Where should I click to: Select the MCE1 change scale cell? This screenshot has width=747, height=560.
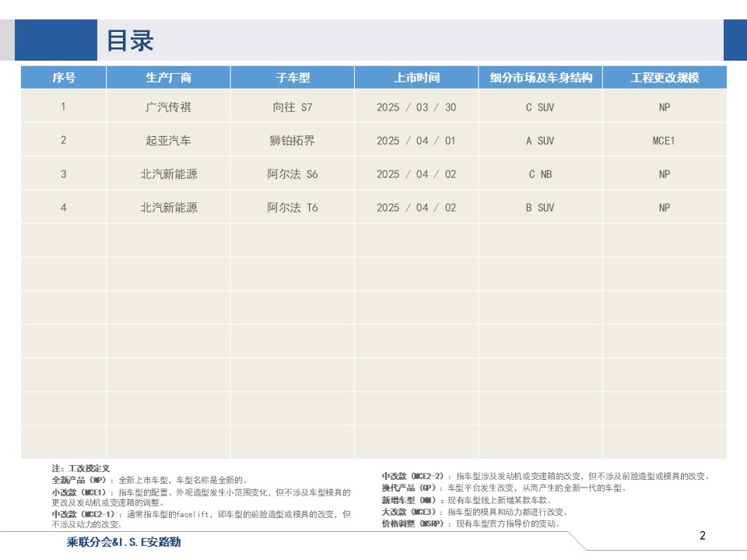click(x=665, y=141)
